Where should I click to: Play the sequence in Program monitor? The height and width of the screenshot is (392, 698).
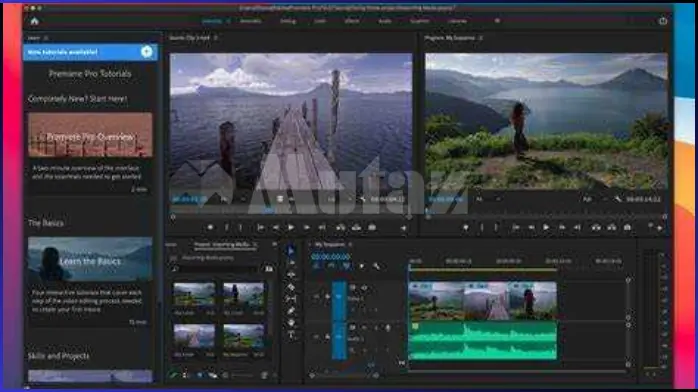point(546,227)
